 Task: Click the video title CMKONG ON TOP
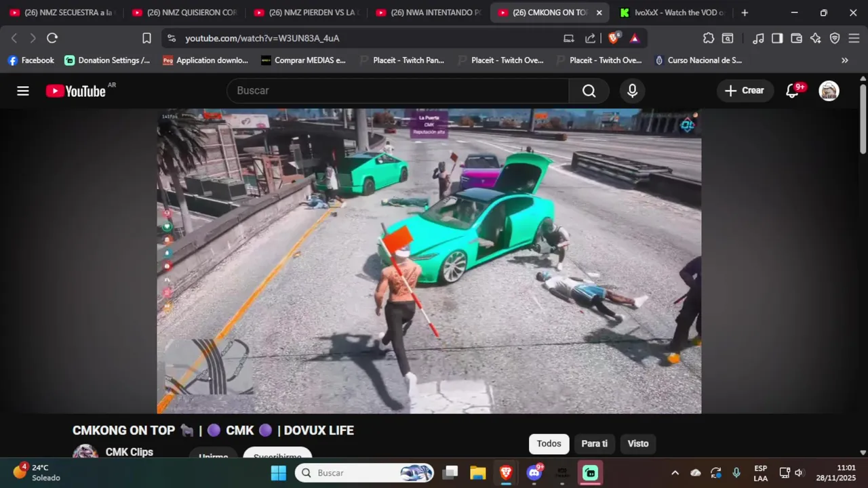[213, 430]
